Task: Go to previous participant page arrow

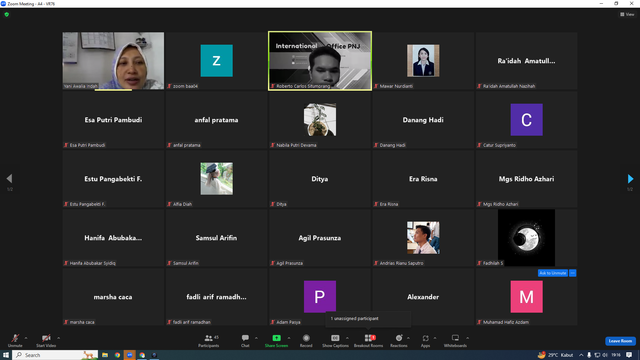Action: click(x=9, y=178)
